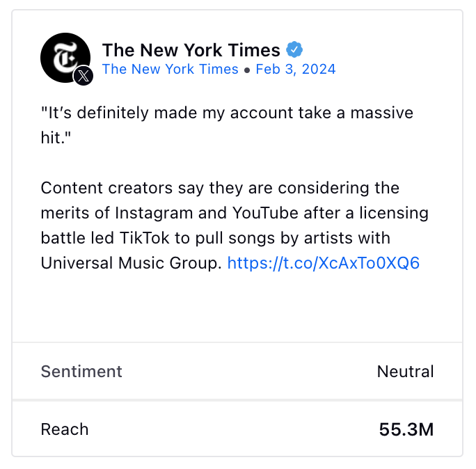Click the "massive hit" quote text
Viewport: 476px width, 469px height.
(227, 125)
